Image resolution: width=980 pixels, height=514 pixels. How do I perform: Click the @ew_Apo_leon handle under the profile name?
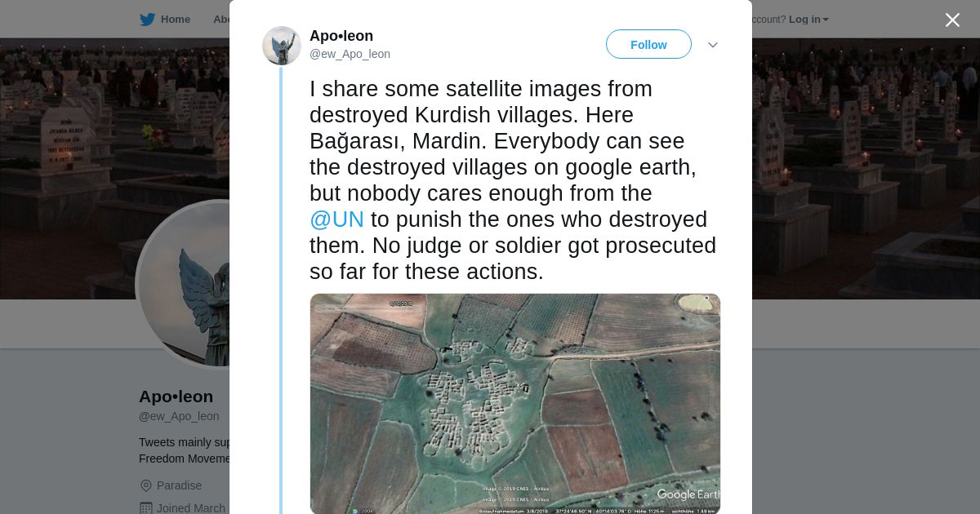[179, 416]
